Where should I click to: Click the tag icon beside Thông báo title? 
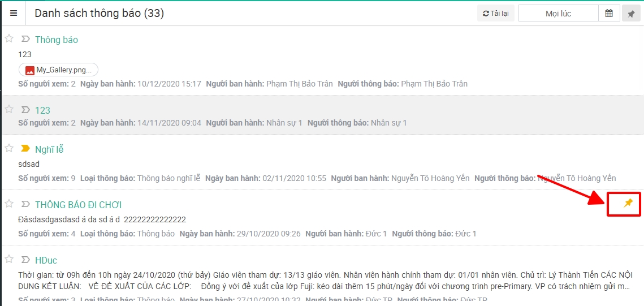(25, 39)
